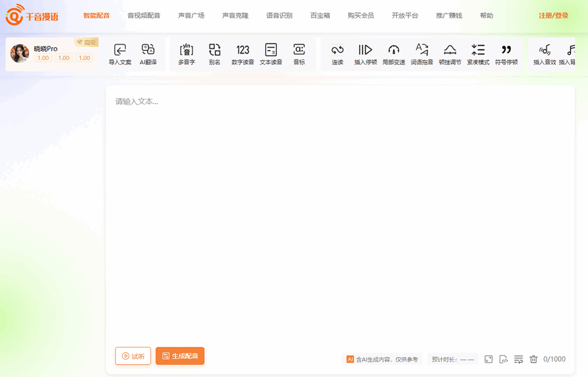The height and width of the screenshot is (377, 588).
Task: Open the 导入文案 import tool
Action: (120, 54)
